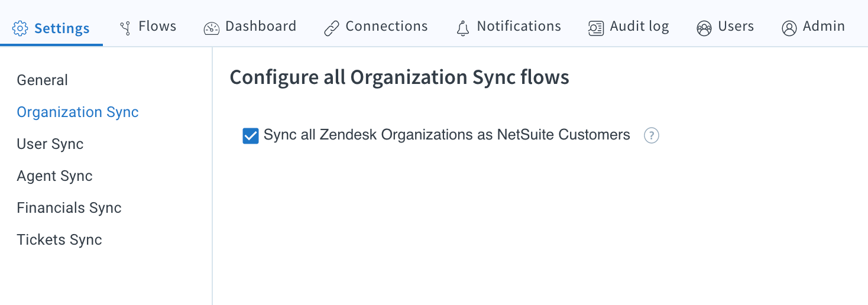Click the Users group icon

[704, 28]
